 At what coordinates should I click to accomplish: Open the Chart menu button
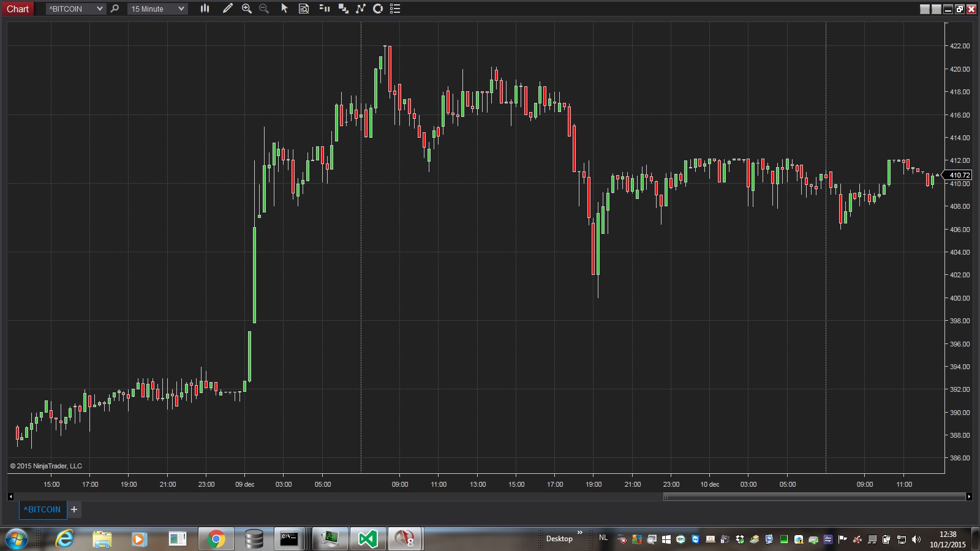(17, 9)
